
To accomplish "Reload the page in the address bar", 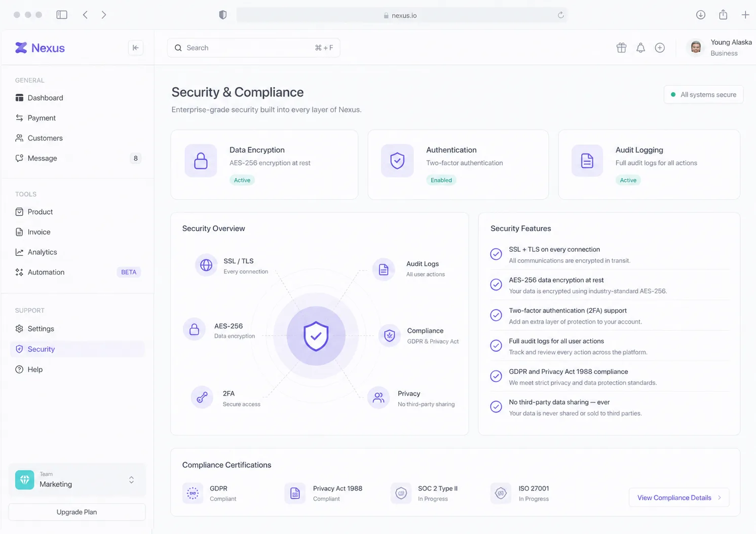I will click(561, 15).
